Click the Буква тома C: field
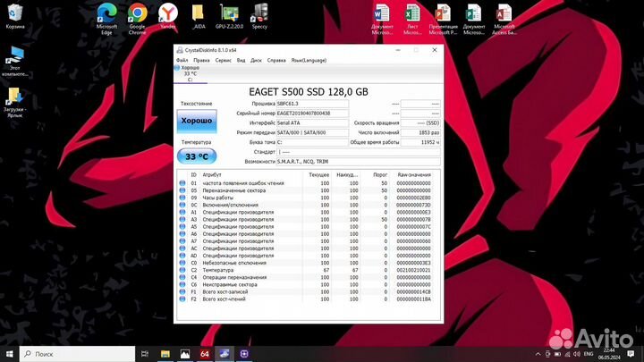 click(312, 142)
